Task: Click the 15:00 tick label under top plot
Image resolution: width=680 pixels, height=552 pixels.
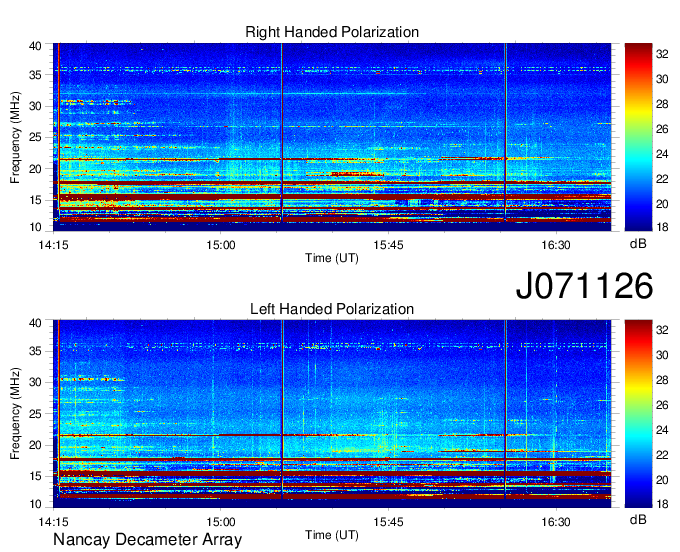Action: pyautogui.click(x=221, y=245)
